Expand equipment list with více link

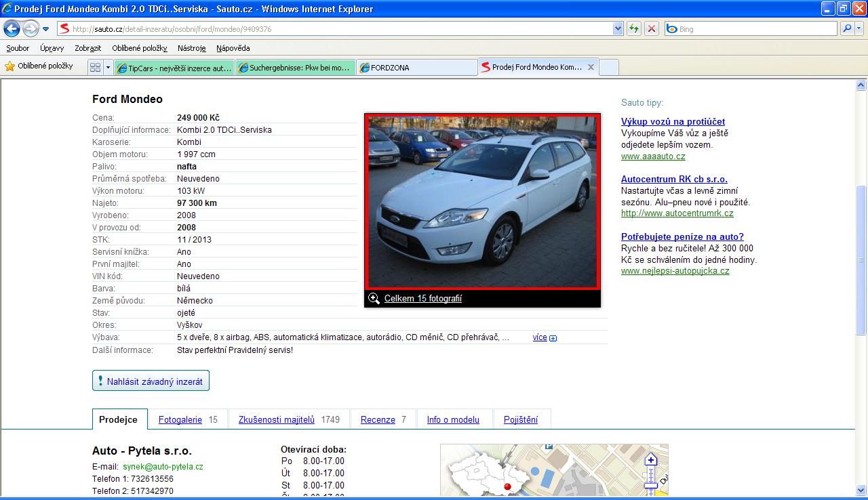tap(540, 337)
